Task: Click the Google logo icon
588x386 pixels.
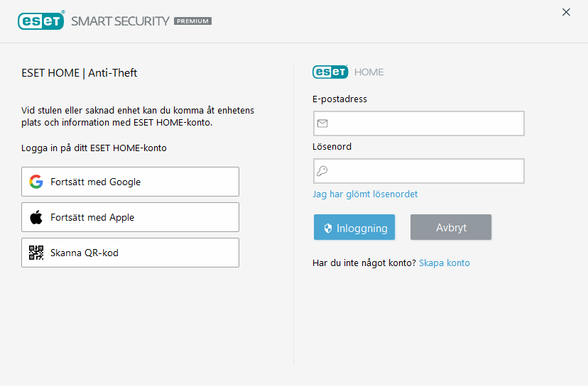Action: [x=36, y=182]
